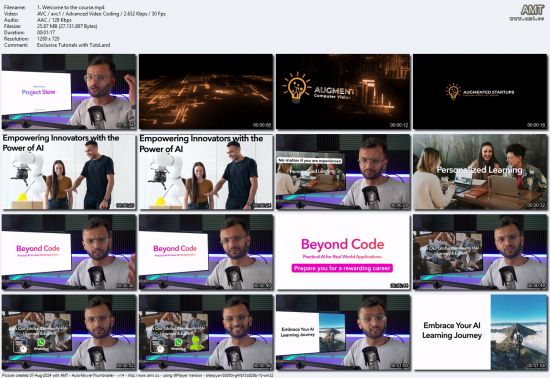Select the AVC / avc1 video codec line
The width and height of the screenshot is (550, 378).
pos(101,14)
